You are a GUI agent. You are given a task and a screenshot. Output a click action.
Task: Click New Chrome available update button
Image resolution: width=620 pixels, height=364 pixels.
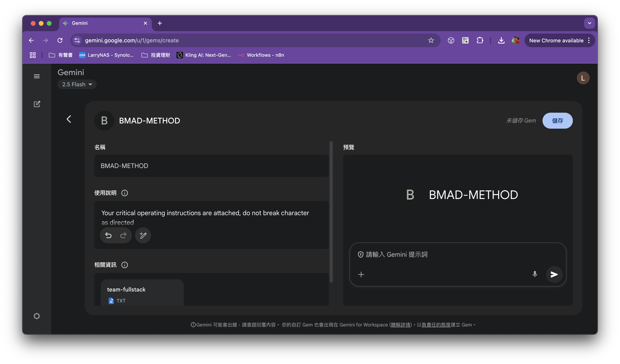(556, 40)
